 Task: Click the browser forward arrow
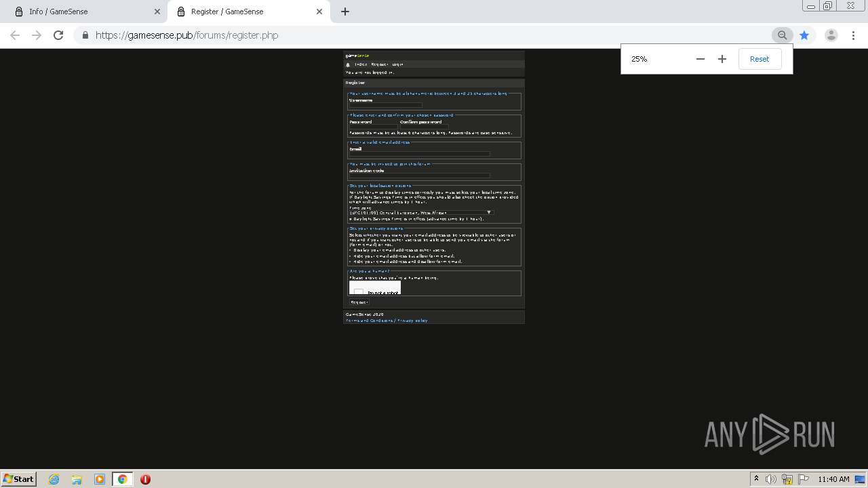coord(37,35)
